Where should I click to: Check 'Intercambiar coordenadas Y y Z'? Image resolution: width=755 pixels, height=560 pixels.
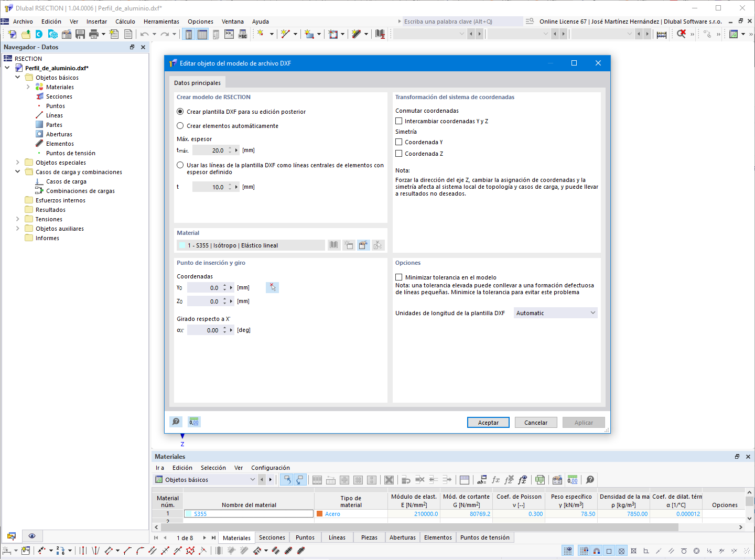pos(399,121)
